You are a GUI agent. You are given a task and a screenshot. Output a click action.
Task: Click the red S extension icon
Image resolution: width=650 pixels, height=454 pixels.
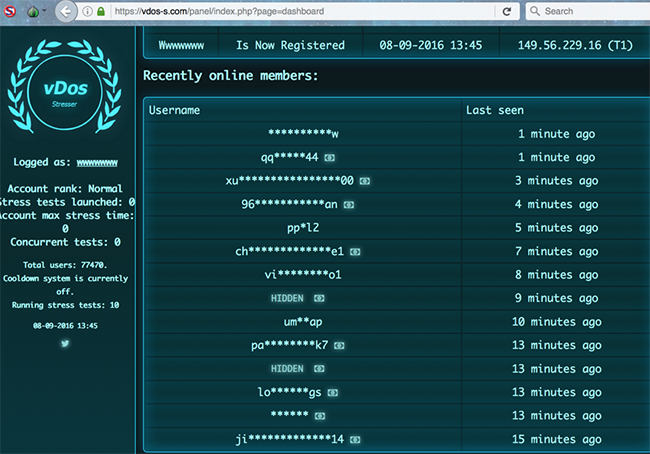click(x=9, y=12)
